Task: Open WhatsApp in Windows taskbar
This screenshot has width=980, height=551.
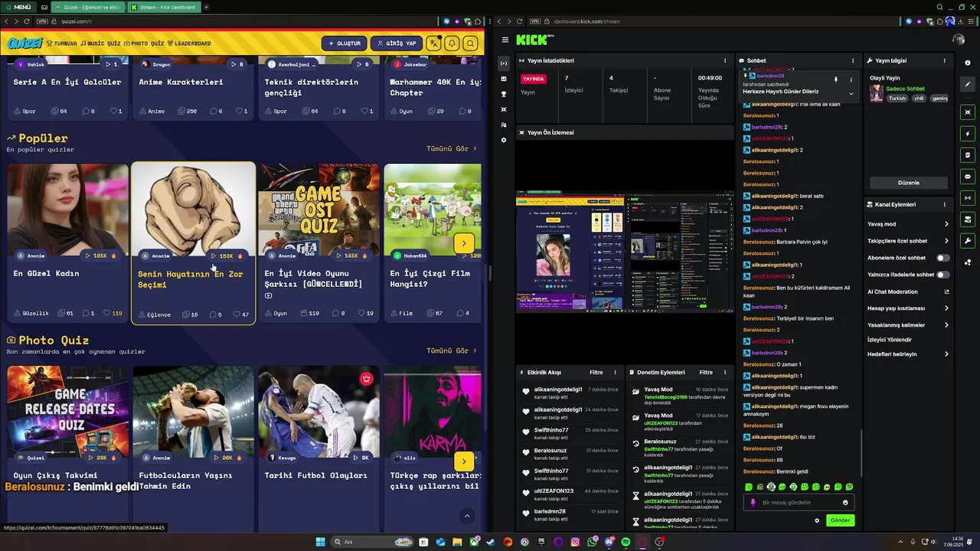Action: [x=593, y=542]
